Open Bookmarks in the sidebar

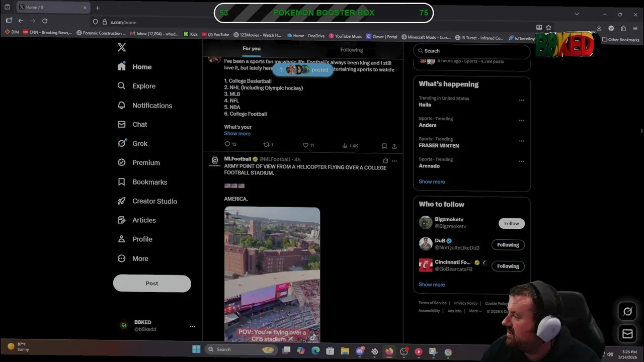pyautogui.click(x=142, y=182)
